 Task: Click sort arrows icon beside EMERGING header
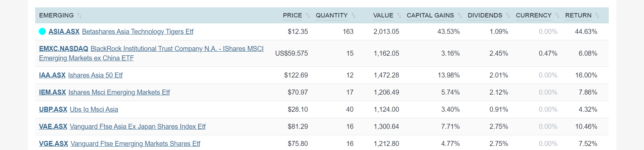79,15
